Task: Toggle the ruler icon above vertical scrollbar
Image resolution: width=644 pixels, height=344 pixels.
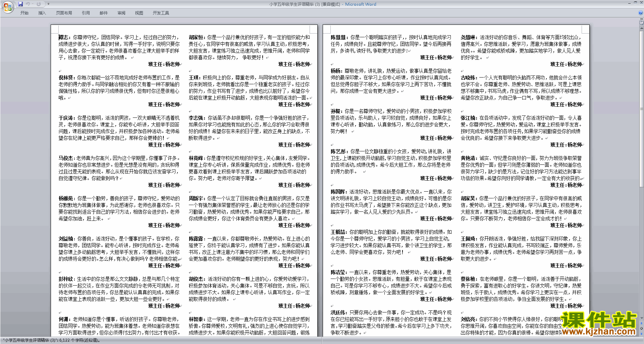Action: (642, 23)
